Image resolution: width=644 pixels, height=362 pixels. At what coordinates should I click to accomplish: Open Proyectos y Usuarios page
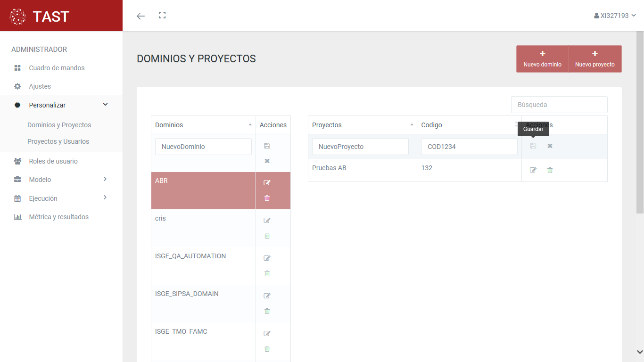pyautogui.click(x=58, y=141)
